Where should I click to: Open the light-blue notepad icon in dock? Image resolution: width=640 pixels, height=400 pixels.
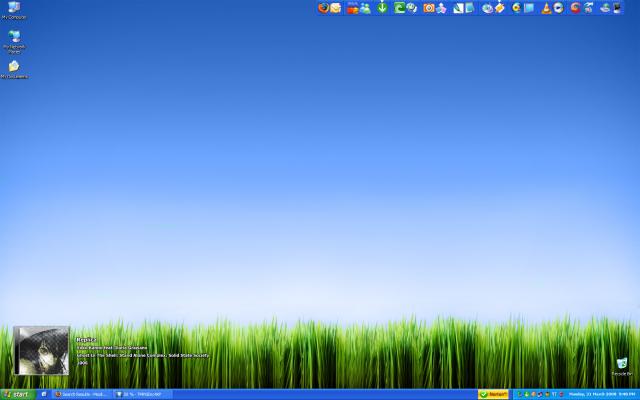[x=469, y=8]
